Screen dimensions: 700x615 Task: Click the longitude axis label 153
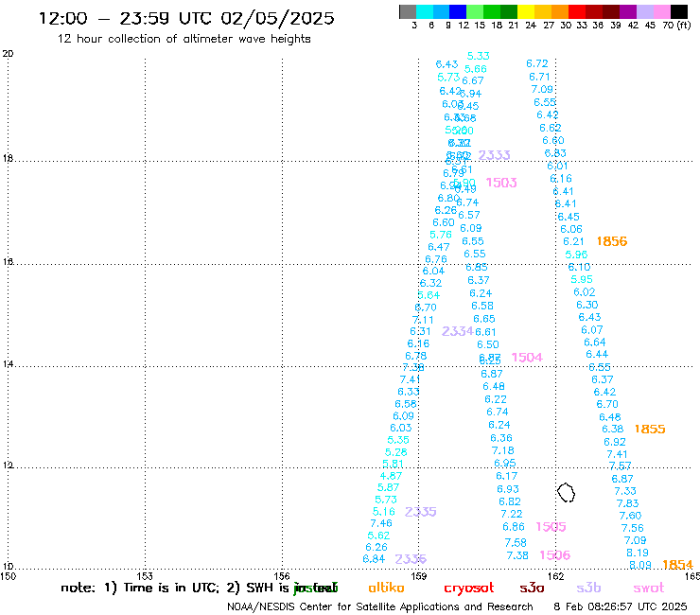coord(145,576)
